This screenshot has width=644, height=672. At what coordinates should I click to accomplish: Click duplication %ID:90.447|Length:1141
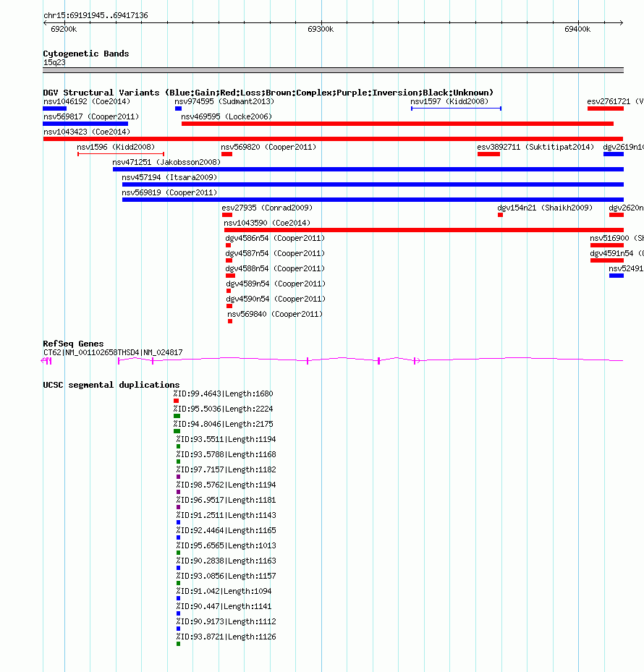coord(224,607)
